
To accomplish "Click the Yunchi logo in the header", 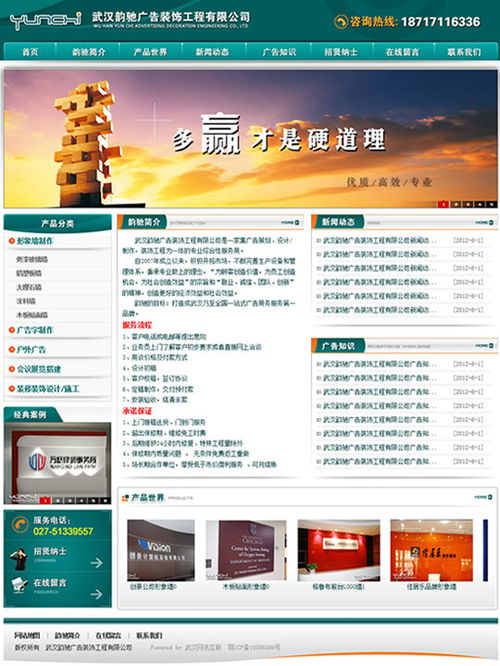I will [x=45, y=20].
